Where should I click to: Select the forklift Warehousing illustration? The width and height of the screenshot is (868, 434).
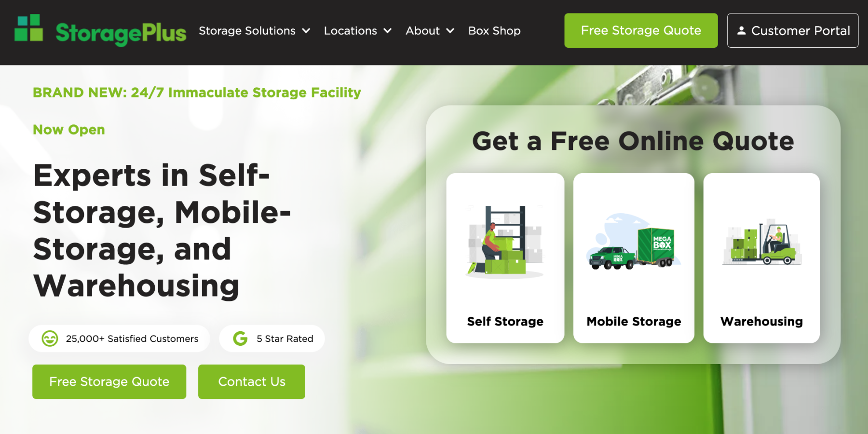point(762,243)
